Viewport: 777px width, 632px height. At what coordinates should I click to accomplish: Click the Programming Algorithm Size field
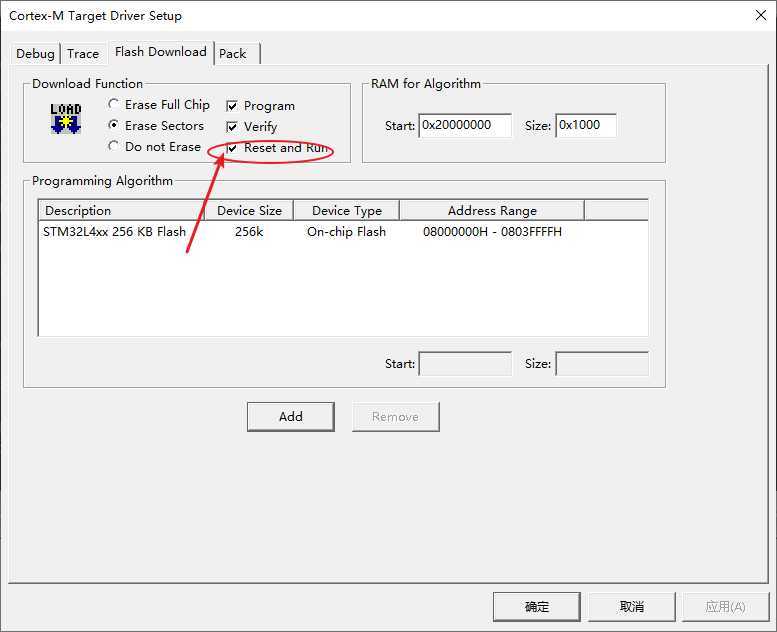(x=602, y=363)
